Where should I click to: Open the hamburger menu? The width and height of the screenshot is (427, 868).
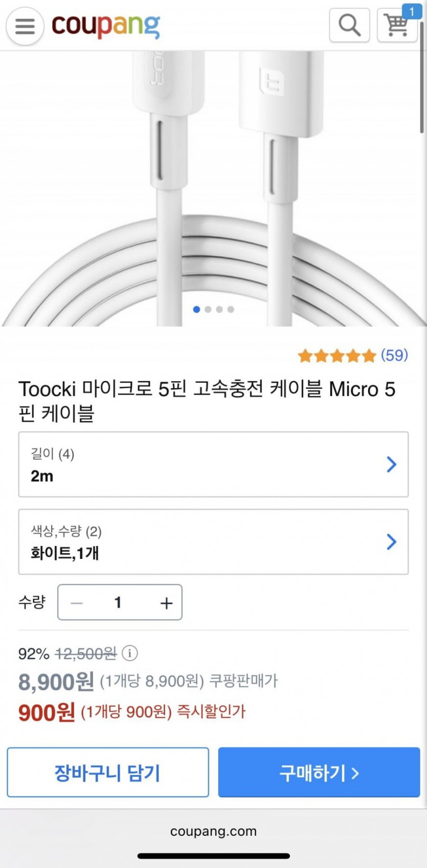tap(25, 26)
